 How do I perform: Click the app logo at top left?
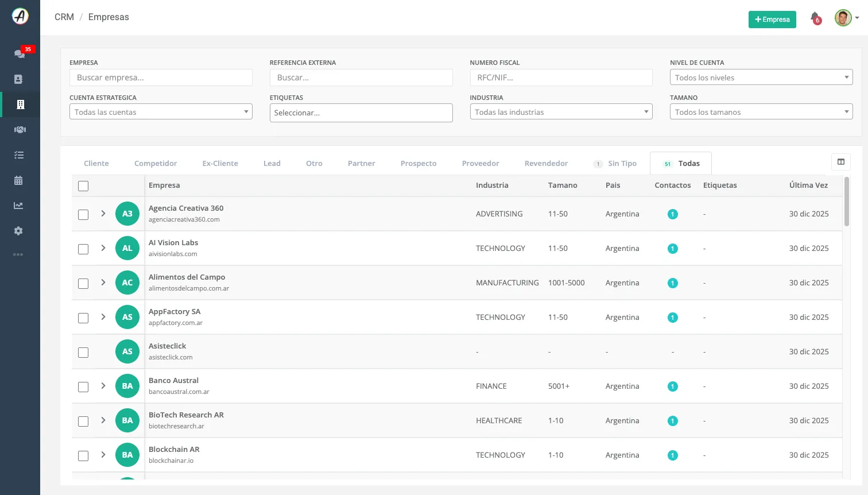tap(20, 16)
